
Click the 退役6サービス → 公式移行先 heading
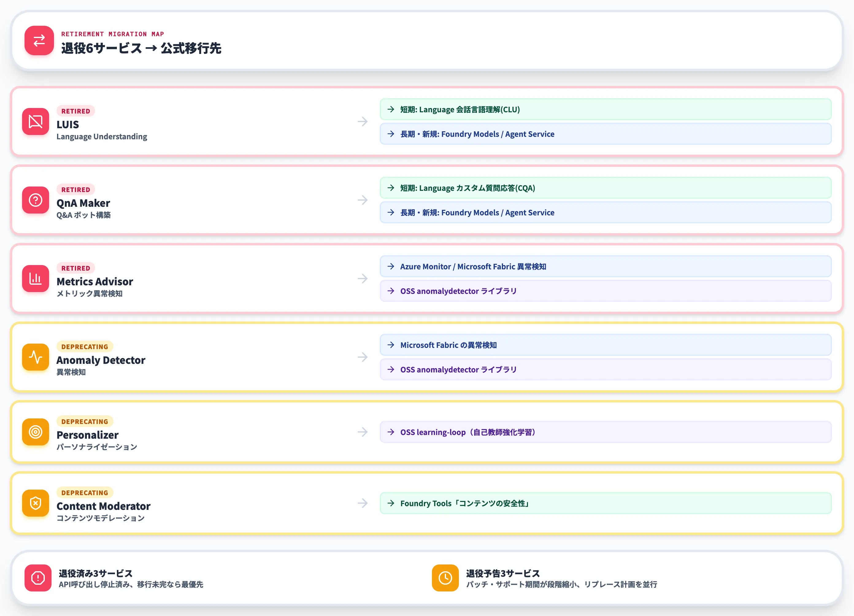141,48
